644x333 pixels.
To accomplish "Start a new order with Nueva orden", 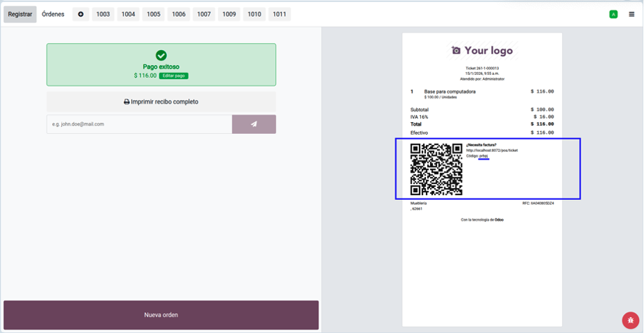I will pyautogui.click(x=161, y=315).
